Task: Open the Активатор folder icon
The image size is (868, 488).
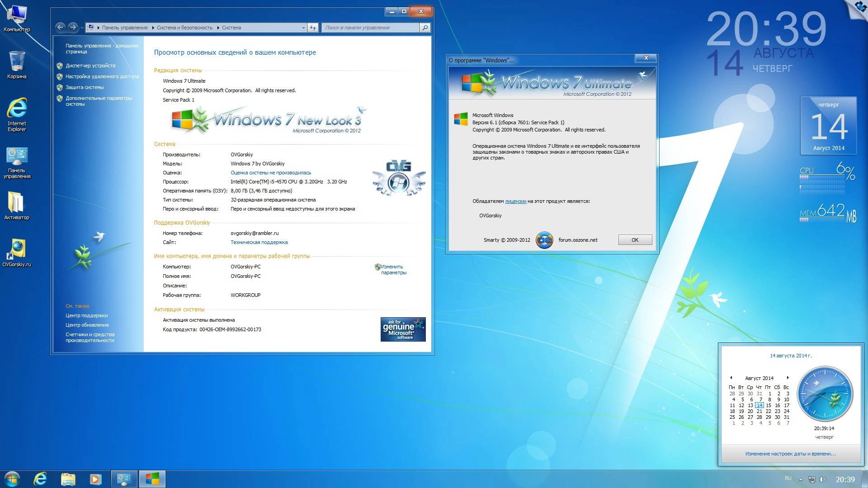Action: [x=17, y=206]
